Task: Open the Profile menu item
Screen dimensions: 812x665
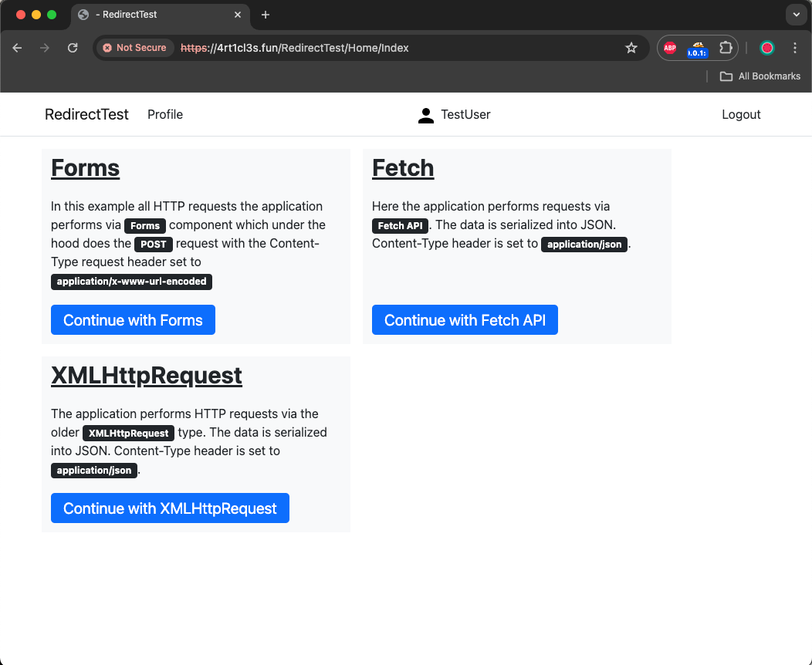Action: 164,114
